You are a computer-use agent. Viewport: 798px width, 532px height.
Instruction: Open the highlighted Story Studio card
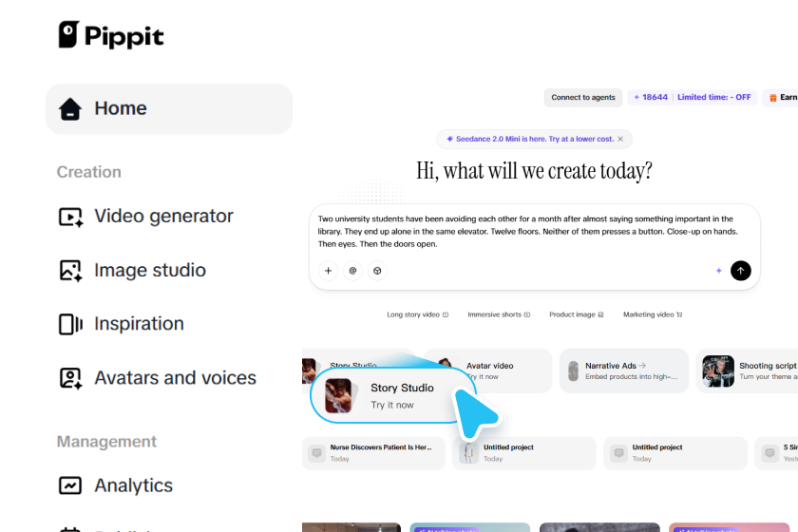point(391,395)
